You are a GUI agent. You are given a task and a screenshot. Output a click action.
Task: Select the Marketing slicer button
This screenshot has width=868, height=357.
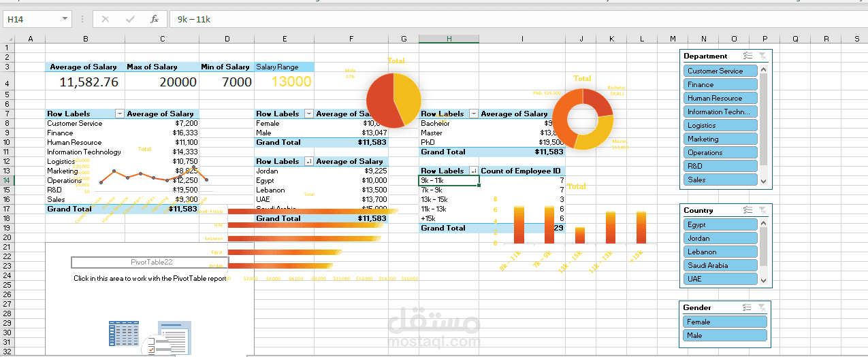pos(720,139)
